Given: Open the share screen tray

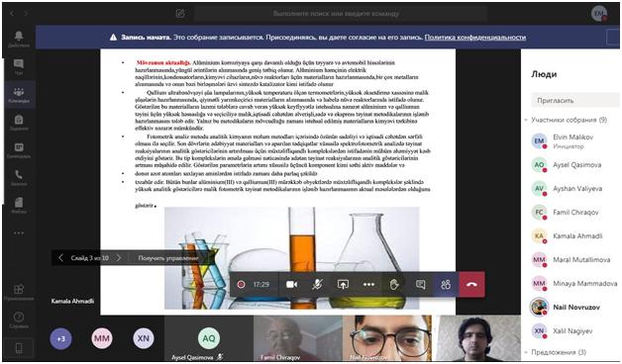Looking at the screenshot, I should [343, 285].
